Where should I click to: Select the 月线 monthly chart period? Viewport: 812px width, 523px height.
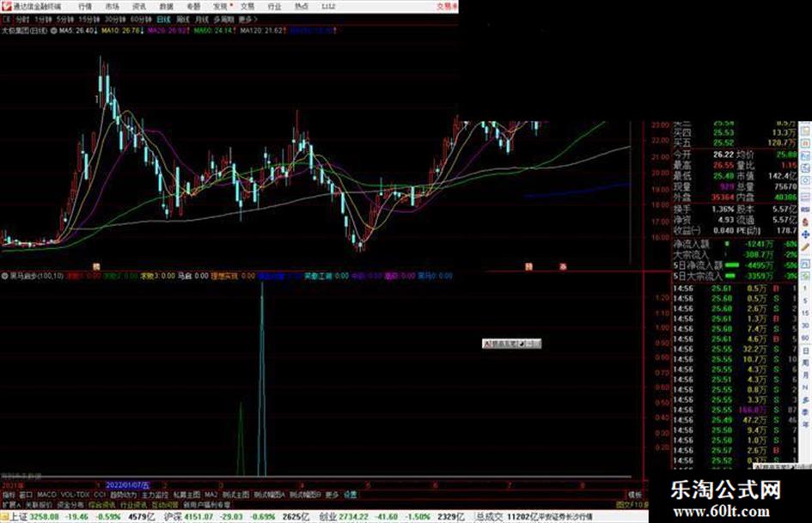pyautogui.click(x=202, y=19)
